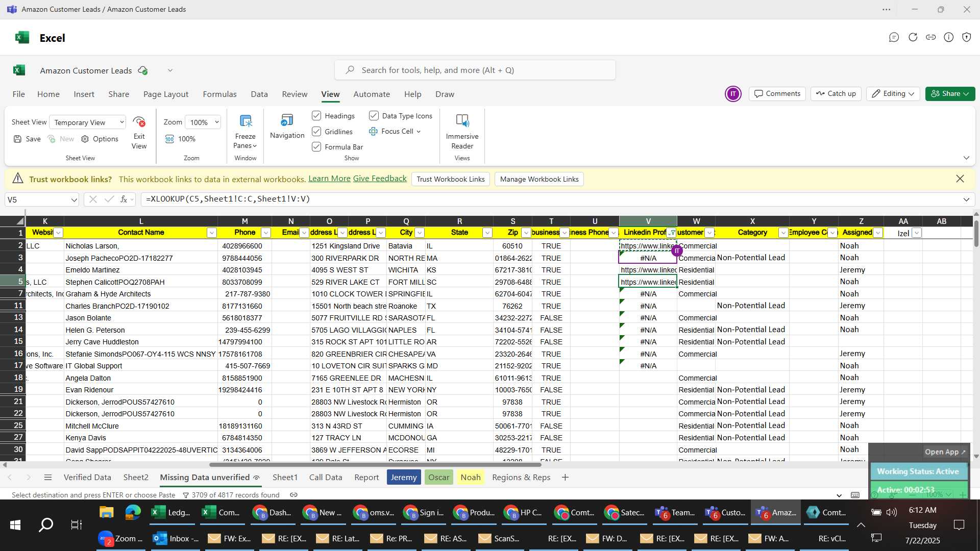Screen dimensions: 980x551
Task: Confirm formula entry with checkmark icon
Action: [x=109, y=199]
